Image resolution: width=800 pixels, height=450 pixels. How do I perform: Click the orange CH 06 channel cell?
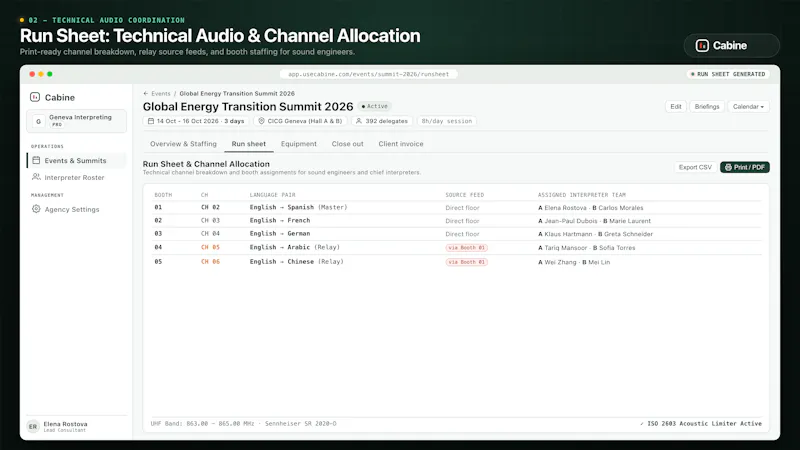[x=210, y=261]
